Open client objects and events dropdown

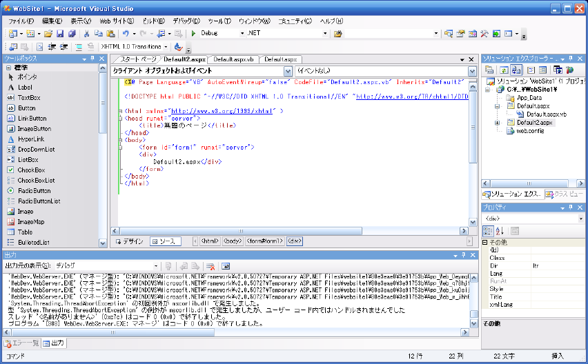coord(288,71)
